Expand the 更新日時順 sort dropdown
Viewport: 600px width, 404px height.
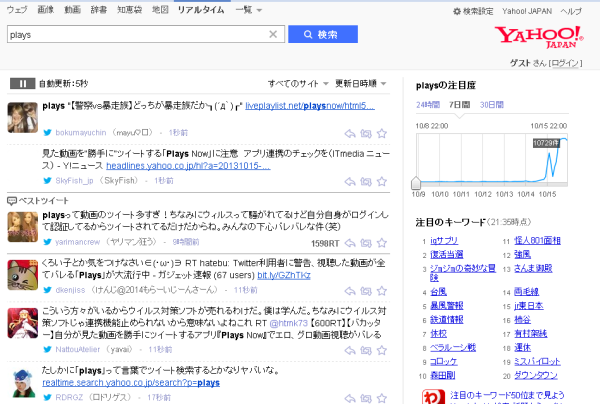pos(360,83)
